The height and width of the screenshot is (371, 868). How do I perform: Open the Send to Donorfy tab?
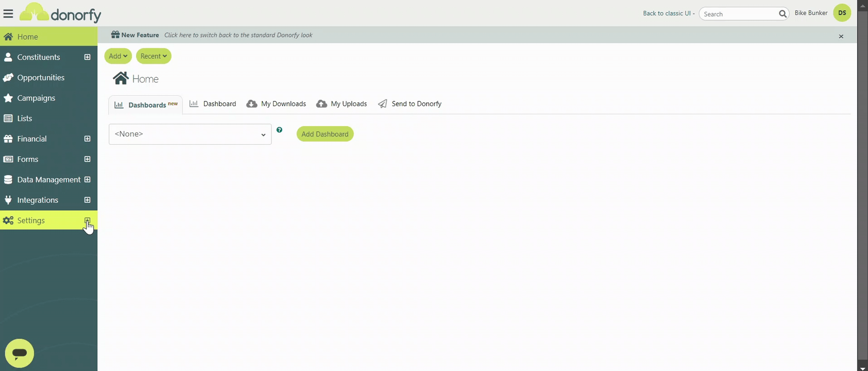point(410,104)
